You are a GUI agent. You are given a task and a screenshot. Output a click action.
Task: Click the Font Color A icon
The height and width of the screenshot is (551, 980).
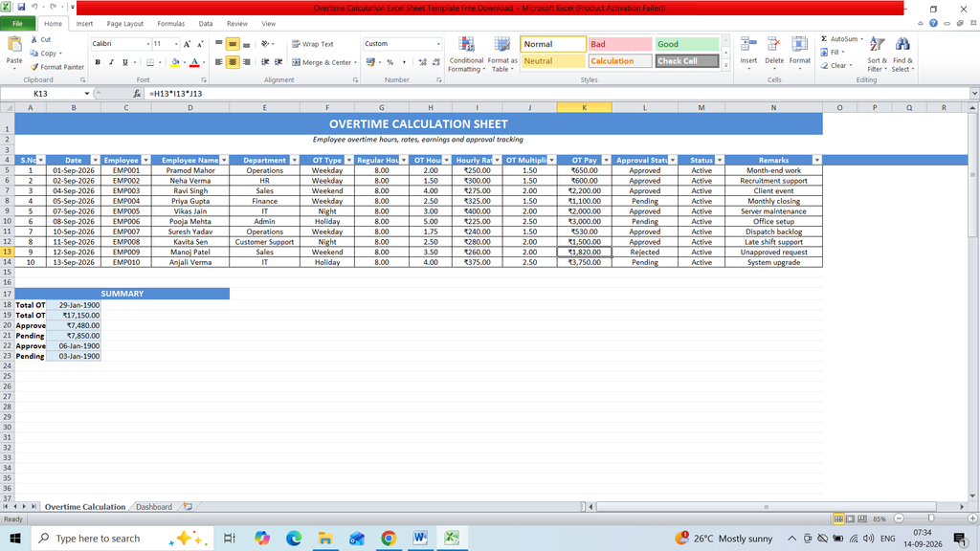pos(194,62)
